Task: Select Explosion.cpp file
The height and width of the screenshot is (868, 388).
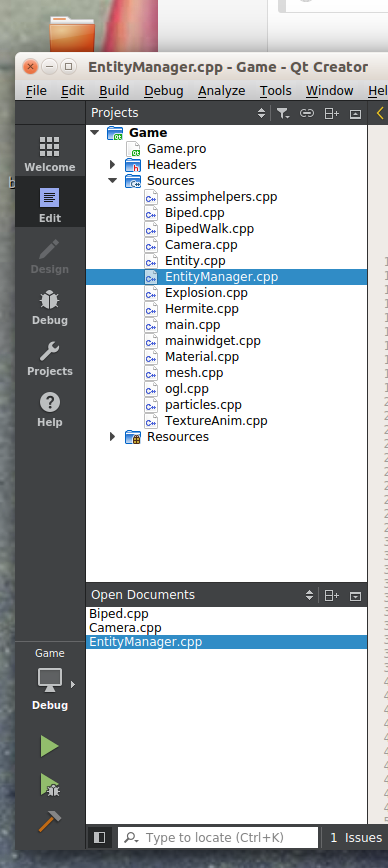Action: [x=206, y=293]
